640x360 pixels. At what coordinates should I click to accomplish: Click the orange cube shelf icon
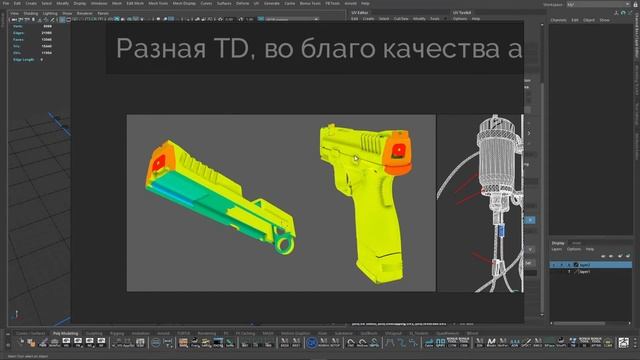[31, 343]
